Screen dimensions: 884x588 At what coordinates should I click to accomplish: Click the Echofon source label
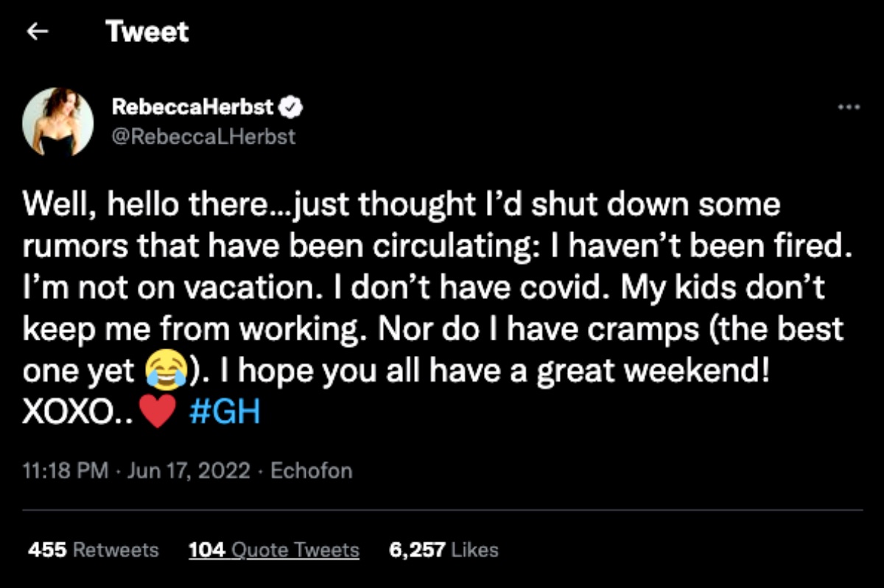(311, 471)
